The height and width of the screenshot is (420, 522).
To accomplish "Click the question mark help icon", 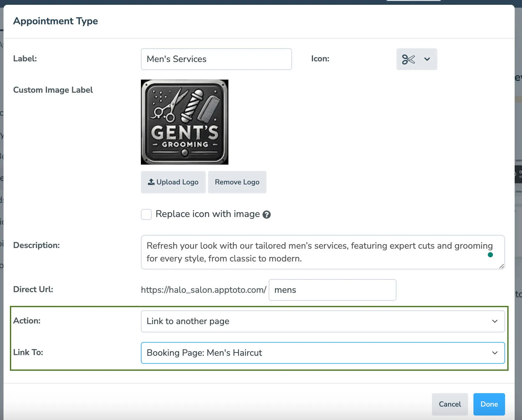I will [267, 214].
